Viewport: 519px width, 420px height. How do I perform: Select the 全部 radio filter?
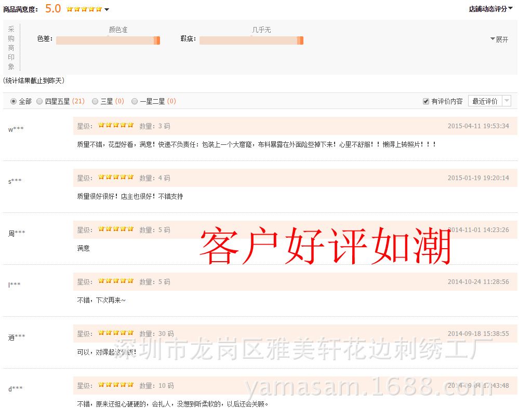pyautogui.click(x=14, y=102)
